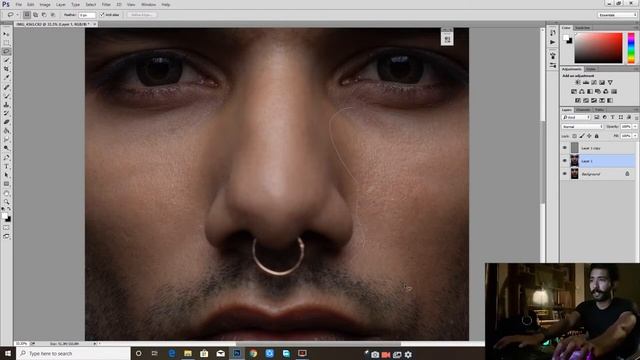Hide the Layer 1 layer
Screen dimensions: 640x360
click(564, 161)
